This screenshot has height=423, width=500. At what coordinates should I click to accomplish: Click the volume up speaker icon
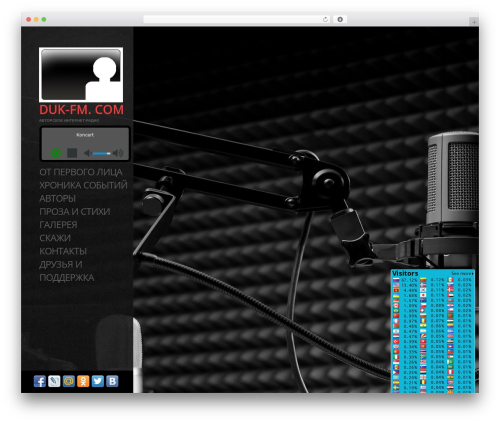[x=118, y=153]
